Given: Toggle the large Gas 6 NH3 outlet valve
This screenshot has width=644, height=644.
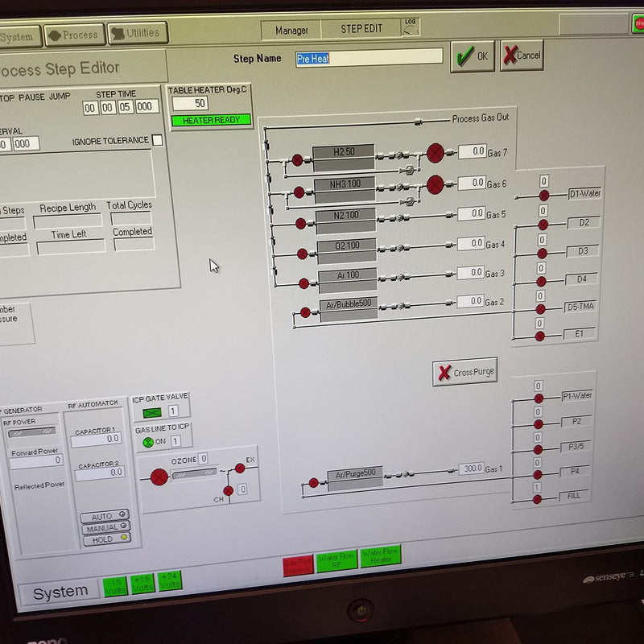Looking at the screenshot, I should tap(436, 184).
